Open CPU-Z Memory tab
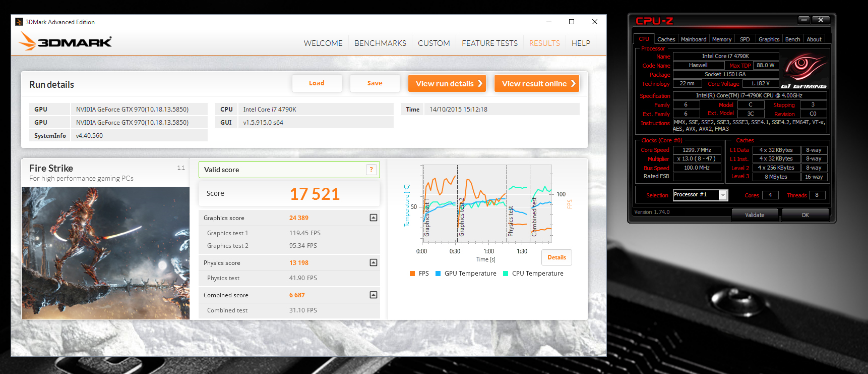Screen dimensions: 868x374 [x=722, y=39]
